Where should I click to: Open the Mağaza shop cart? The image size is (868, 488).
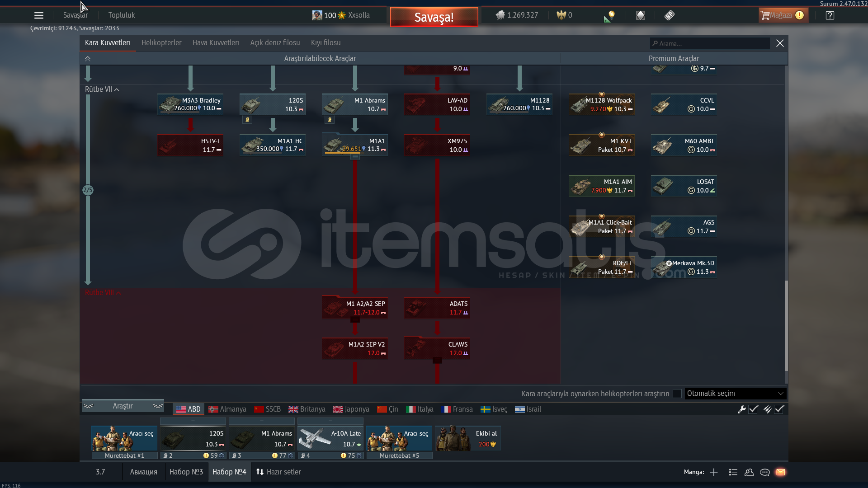[x=776, y=15]
